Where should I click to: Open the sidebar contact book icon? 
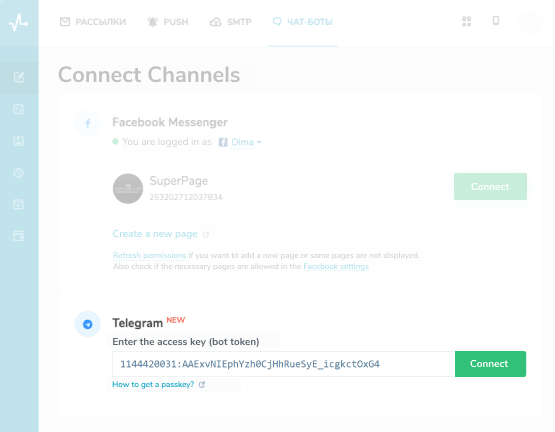[x=18, y=141]
